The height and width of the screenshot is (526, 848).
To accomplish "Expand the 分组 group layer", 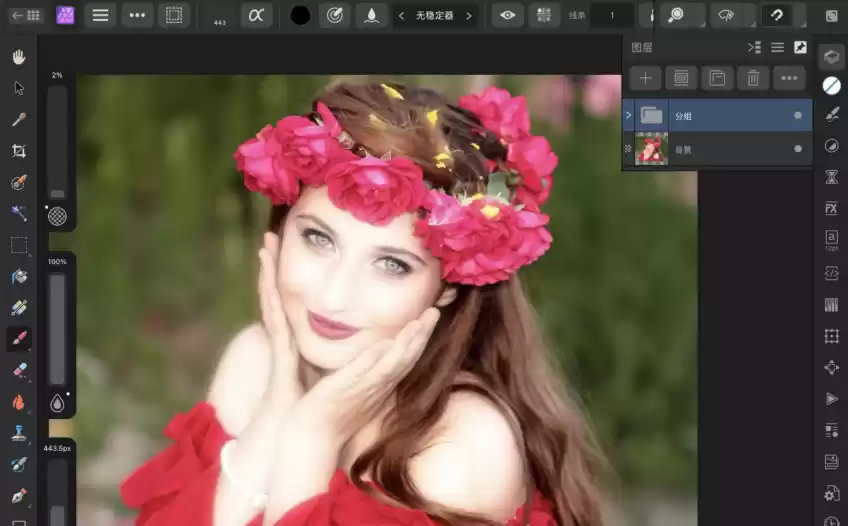I will point(628,116).
